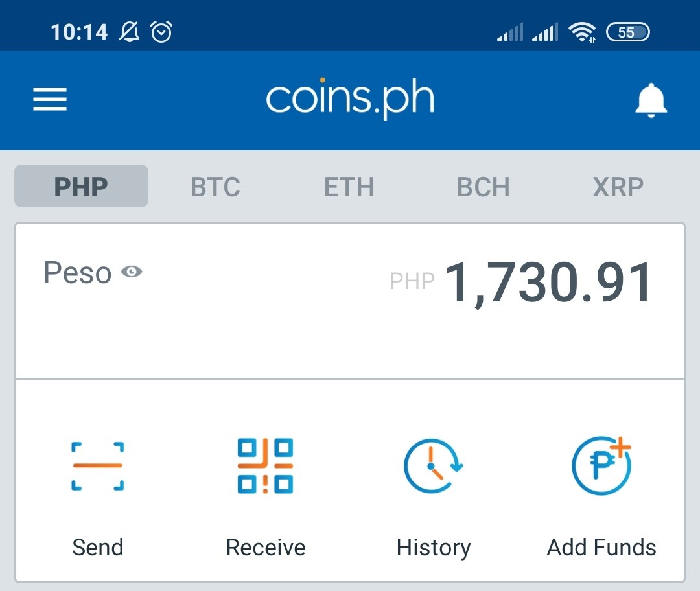
Task: Open notifications bell
Action: tap(651, 100)
